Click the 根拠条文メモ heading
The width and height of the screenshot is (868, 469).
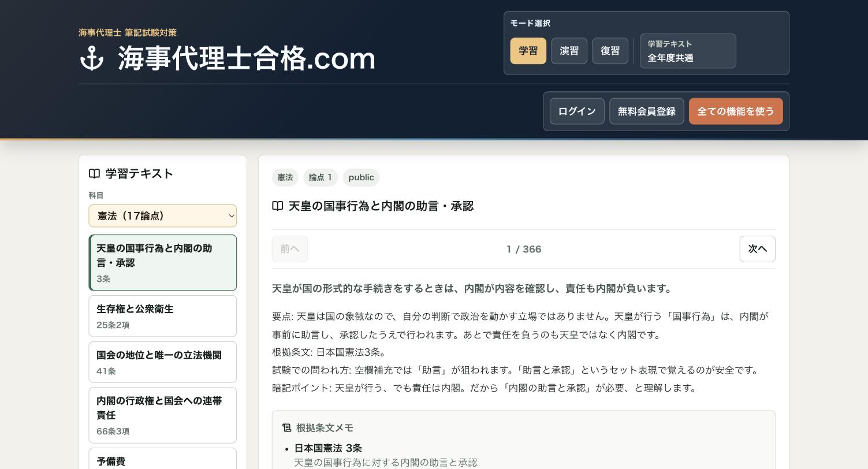[x=325, y=428]
